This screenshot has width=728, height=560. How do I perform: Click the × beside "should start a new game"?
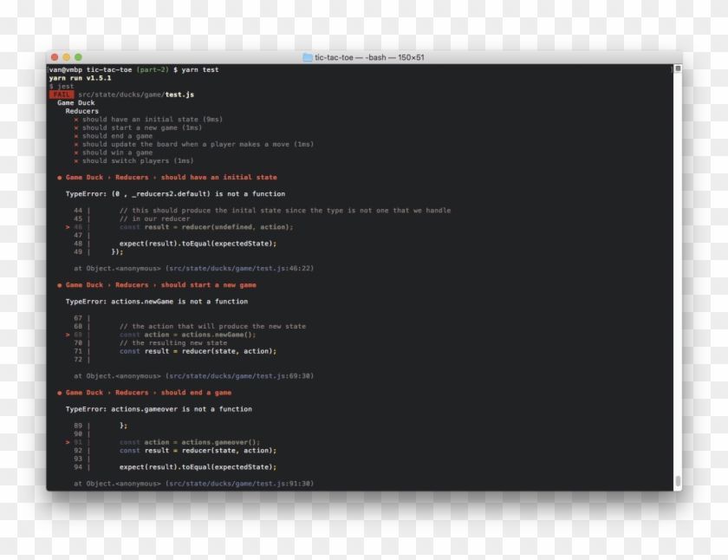(x=76, y=127)
